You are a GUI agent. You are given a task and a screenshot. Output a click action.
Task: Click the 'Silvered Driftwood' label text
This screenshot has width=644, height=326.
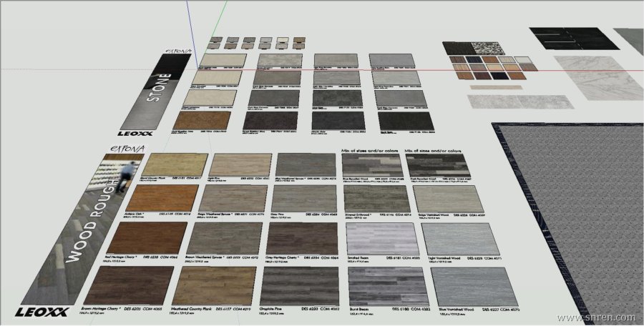357,214
